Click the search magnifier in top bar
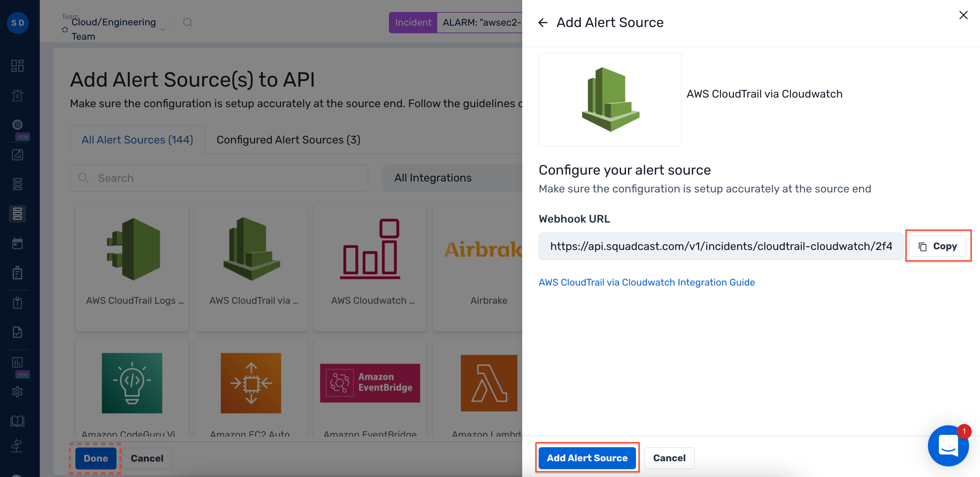This screenshot has width=980, height=477. (x=187, y=22)
